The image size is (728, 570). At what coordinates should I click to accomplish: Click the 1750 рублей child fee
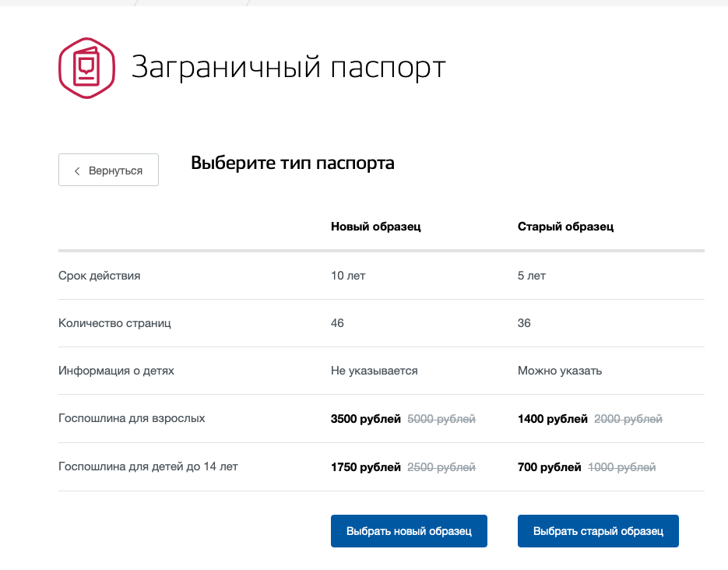[365, 467]
